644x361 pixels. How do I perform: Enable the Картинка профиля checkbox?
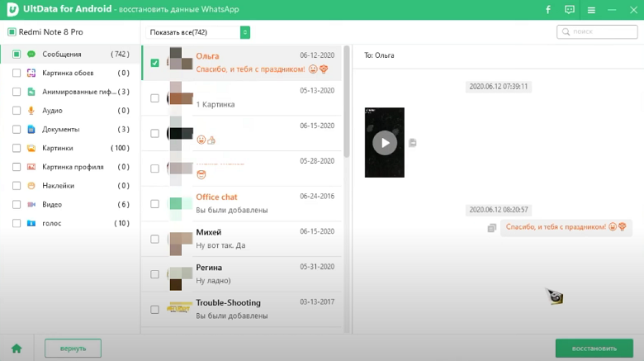17,167
